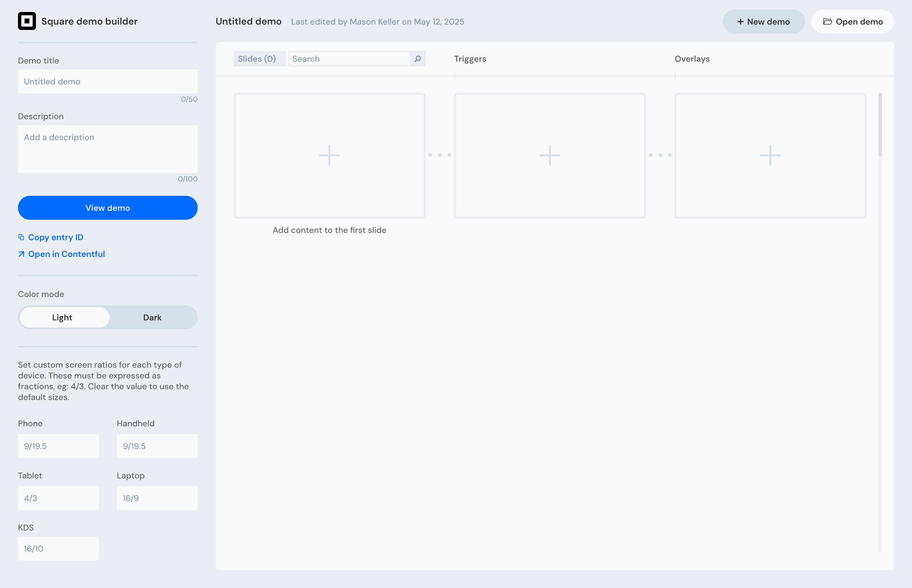Click the Square logo icon

tap(27, 21)
